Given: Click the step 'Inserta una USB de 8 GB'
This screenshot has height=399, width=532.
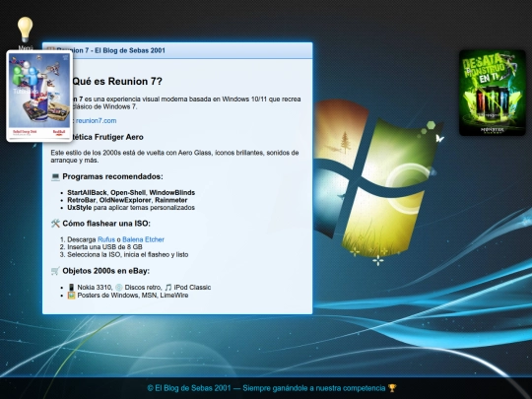Looking at the screenshot, I should 104,247.
